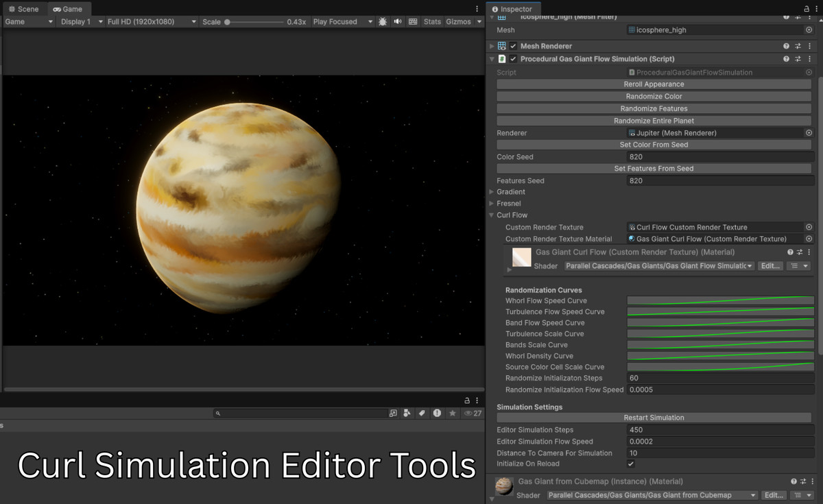Click the eye icon showing 27 hidden items

pyautogui.click(x=469, y=413)
